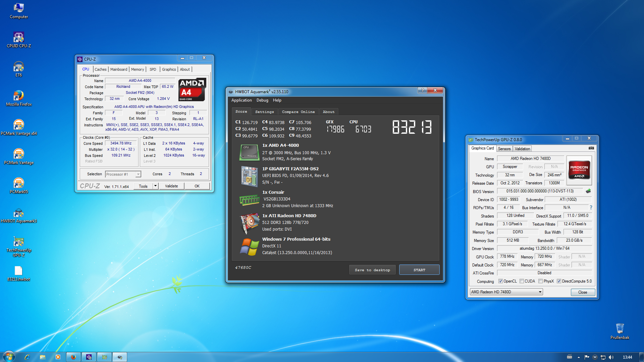Open CPUID CPU-Z desktop shortcut
Screen dimensions: 644x362
coord(19,40)
